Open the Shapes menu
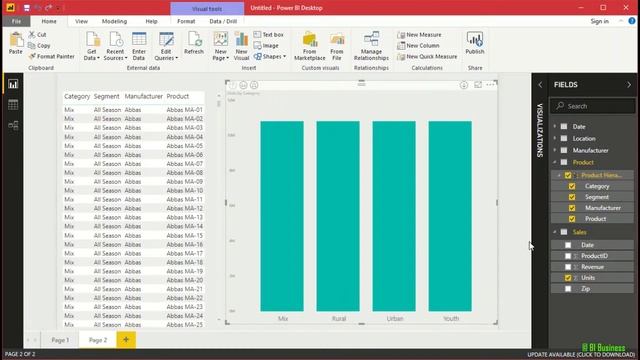The width and height of the screenshot is (640, 360). (x=270, y=57)
